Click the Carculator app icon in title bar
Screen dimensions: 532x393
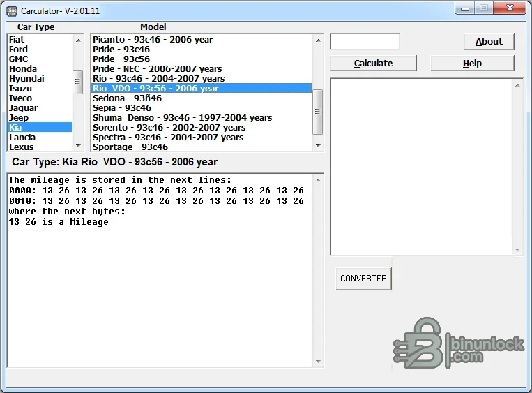click(x=12, y=11)
